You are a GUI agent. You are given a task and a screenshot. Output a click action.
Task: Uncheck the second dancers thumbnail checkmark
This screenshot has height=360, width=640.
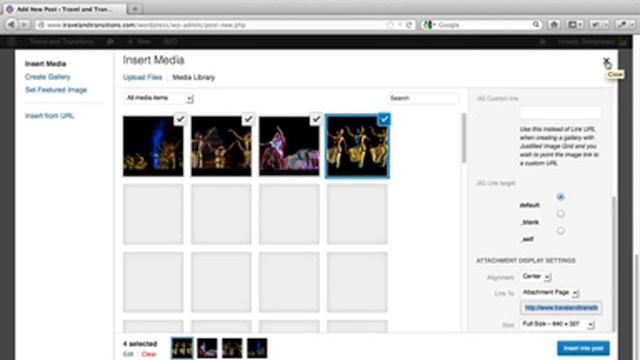click(x=248, y=119)
